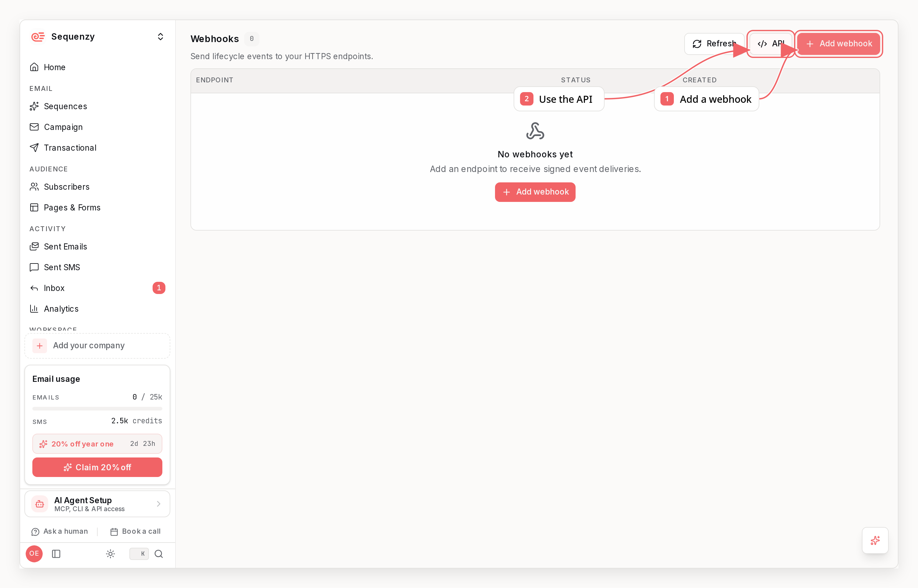The image size is (918, 588).
Task: Open the Subscribers sidebar item
Action: click(x=97, y=187)
